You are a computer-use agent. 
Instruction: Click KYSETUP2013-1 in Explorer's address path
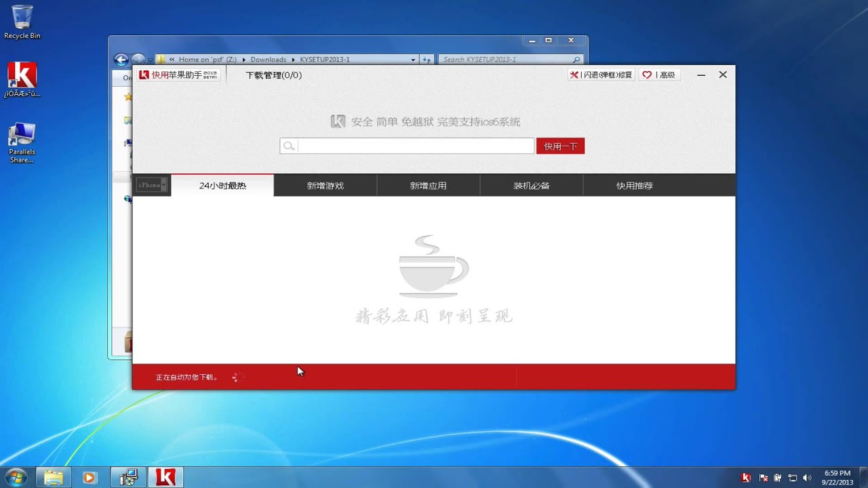coord(325,60)
